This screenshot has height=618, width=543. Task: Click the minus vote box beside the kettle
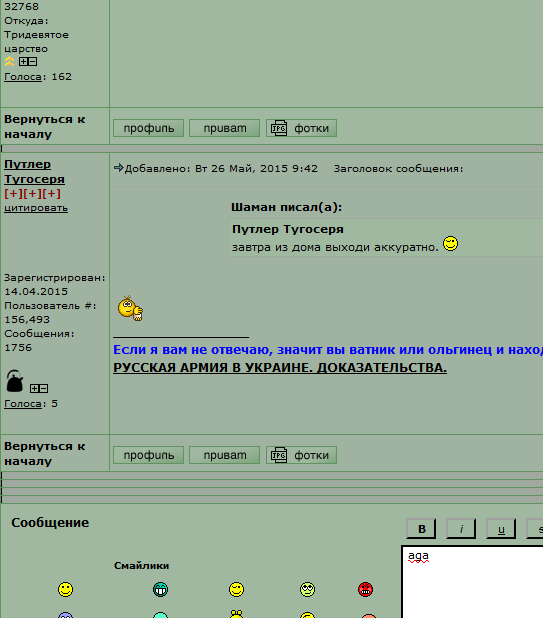click(44, 389)
